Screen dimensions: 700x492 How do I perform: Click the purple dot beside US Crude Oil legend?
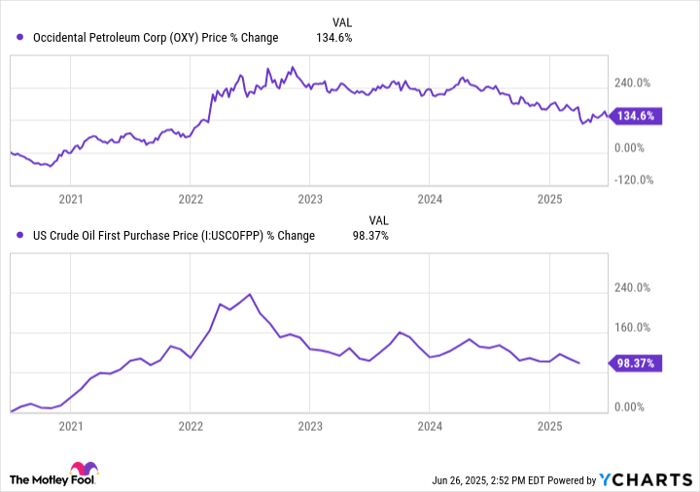(x=20, y=236)
